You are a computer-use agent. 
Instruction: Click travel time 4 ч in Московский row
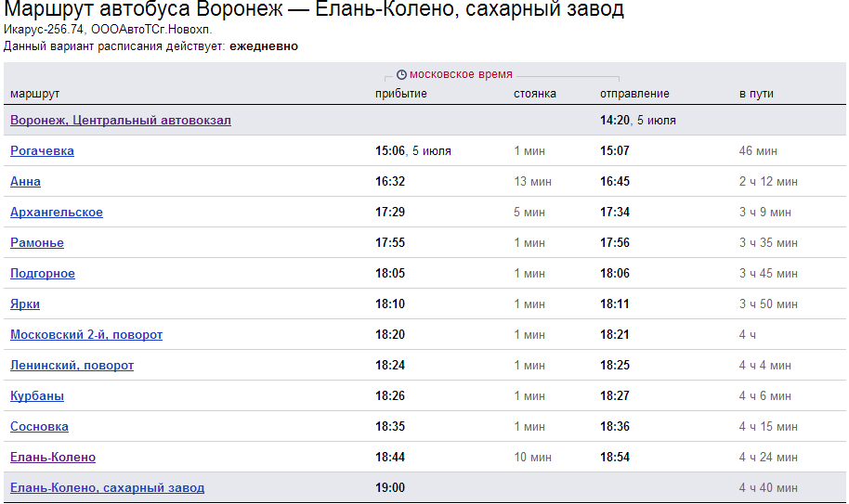[x=747, y=335]
